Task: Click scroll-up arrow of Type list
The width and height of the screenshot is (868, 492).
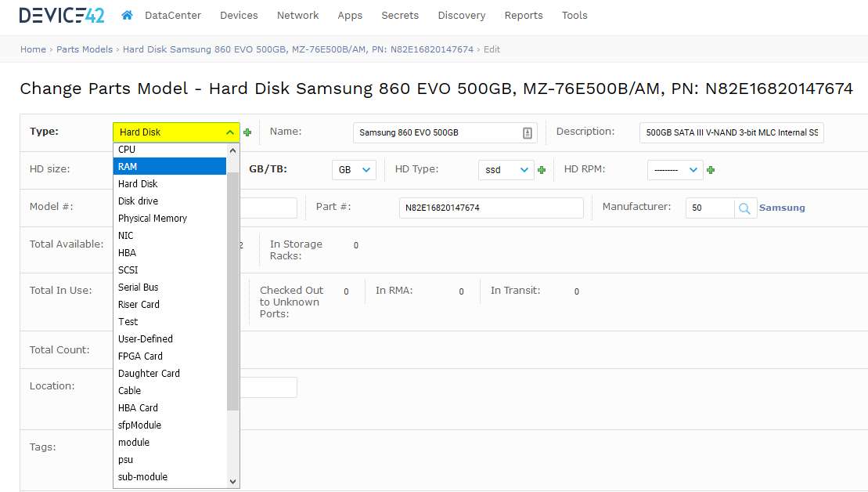Action: coord(233,150)
